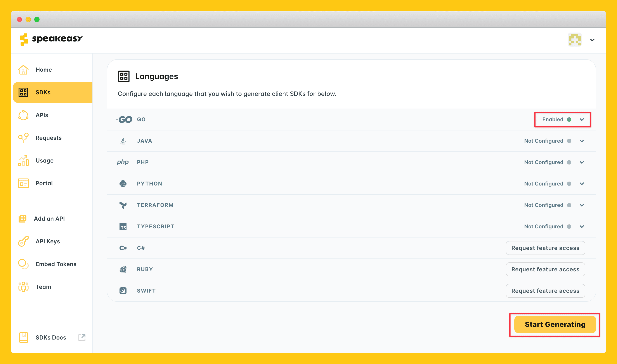
Task: Expand the PHP row chevron
Action: pos(582,162)
